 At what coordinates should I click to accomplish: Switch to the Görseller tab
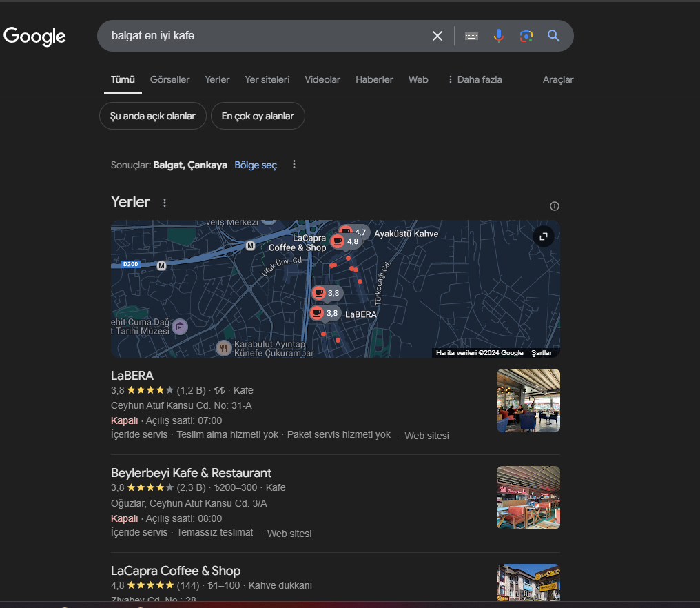tap(169, 79)
